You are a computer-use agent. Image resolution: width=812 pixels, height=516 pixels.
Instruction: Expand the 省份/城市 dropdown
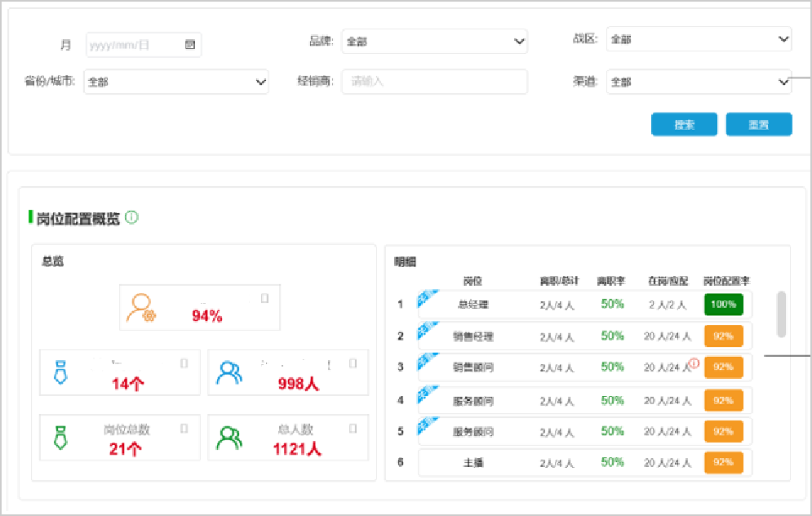[261, 82]
